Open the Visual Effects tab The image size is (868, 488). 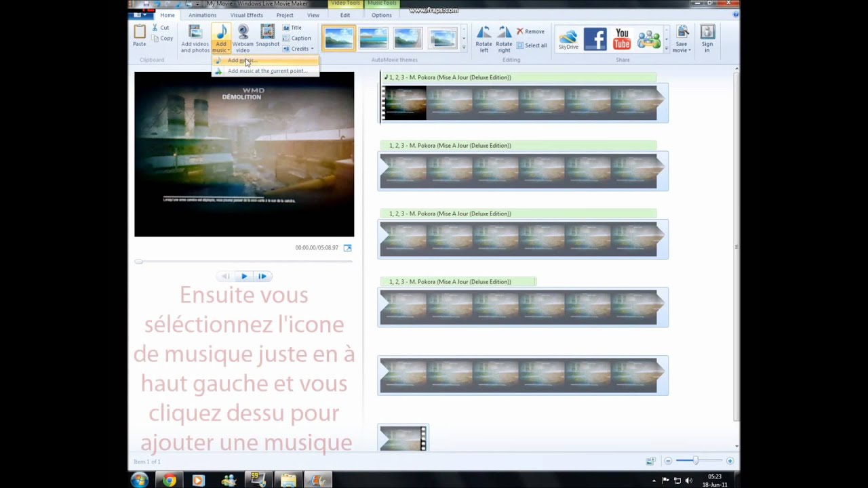[x=247, y=15]
